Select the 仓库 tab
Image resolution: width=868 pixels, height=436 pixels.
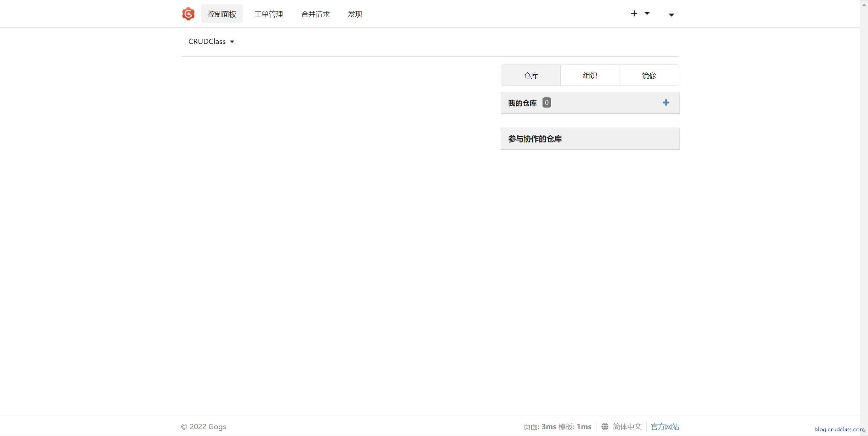pyautogui.click(x=530, y=75)
